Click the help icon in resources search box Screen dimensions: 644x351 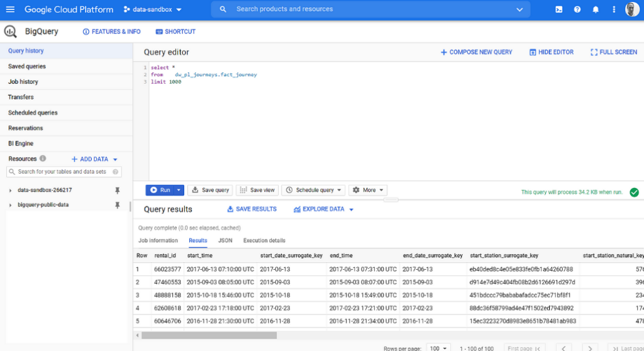(116, 172)
